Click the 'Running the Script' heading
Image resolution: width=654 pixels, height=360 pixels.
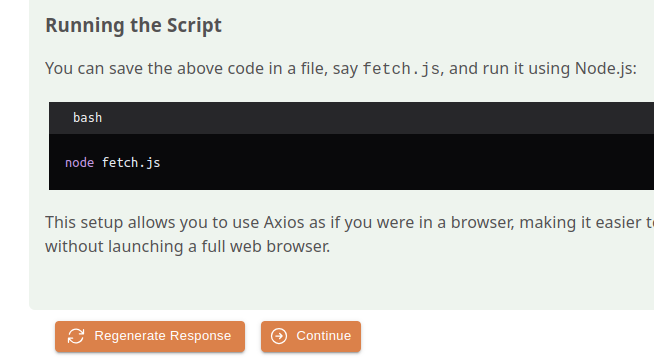[x=133, y=25]
